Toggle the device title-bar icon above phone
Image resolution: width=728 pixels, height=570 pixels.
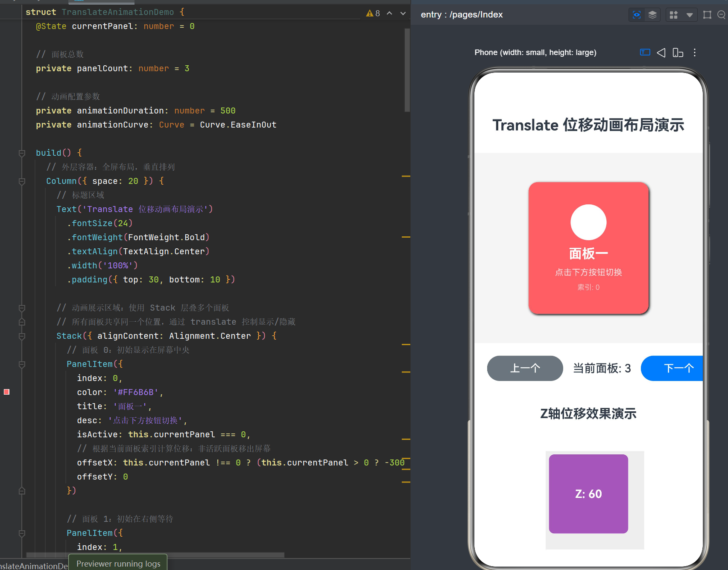click(645, 52)
